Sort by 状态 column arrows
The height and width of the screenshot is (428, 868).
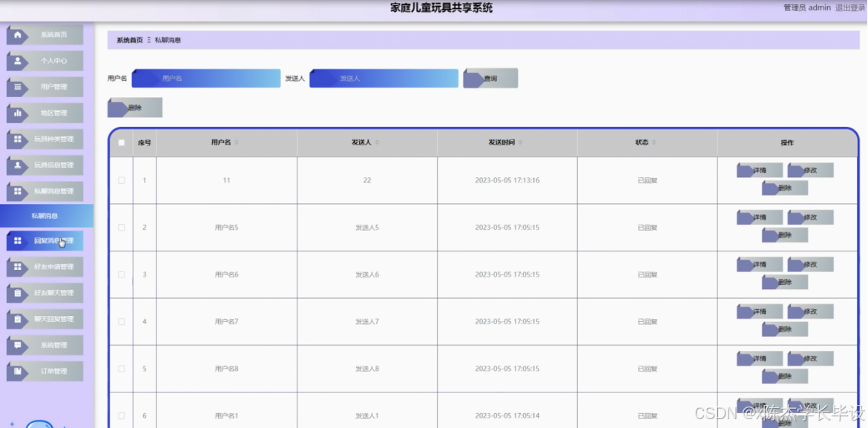(654, 142)
